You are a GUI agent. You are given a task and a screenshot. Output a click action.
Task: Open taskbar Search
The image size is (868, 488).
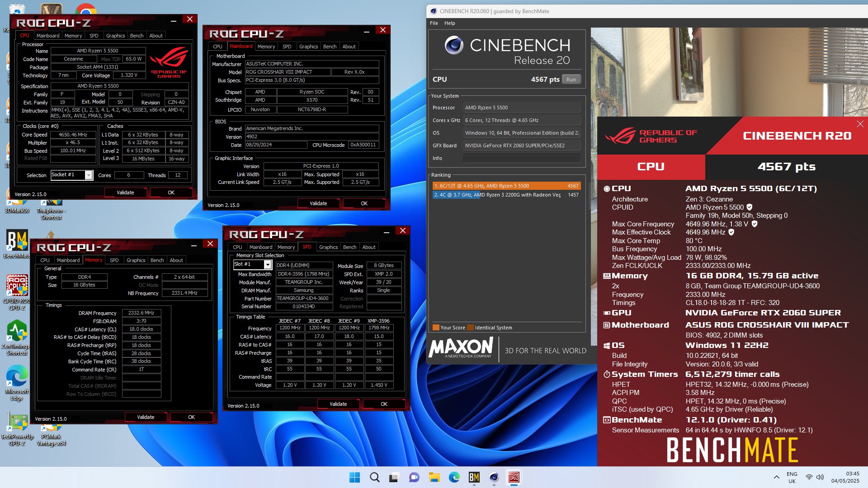pos(375,477)
